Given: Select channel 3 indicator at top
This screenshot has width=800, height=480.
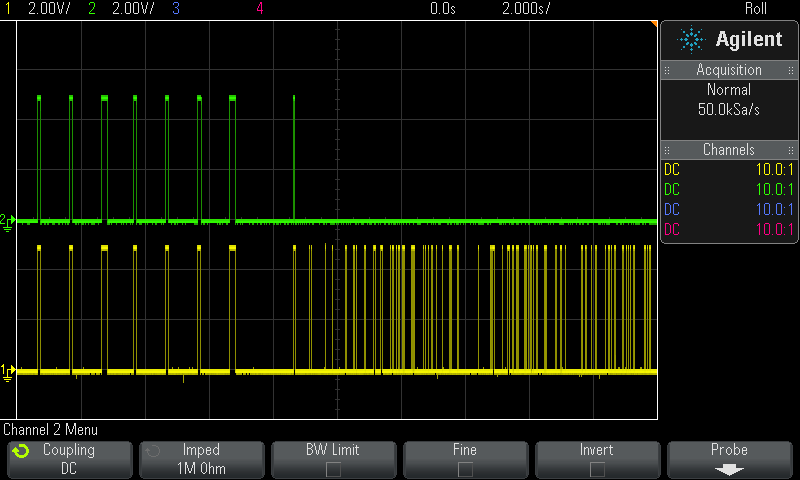Looking at the screenshot, I should click(176, 8).
